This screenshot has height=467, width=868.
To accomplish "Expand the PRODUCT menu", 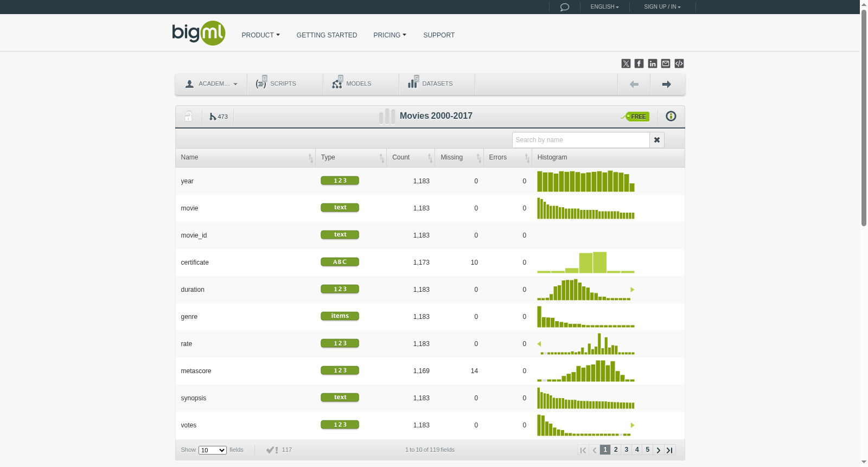I will [261, 35].
